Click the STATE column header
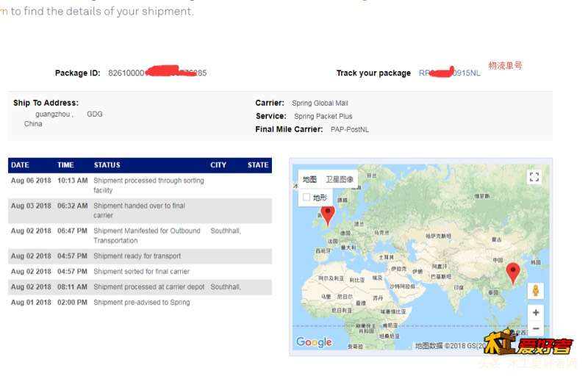The height and width of the screenshot is (376, 588). [258, 165]
